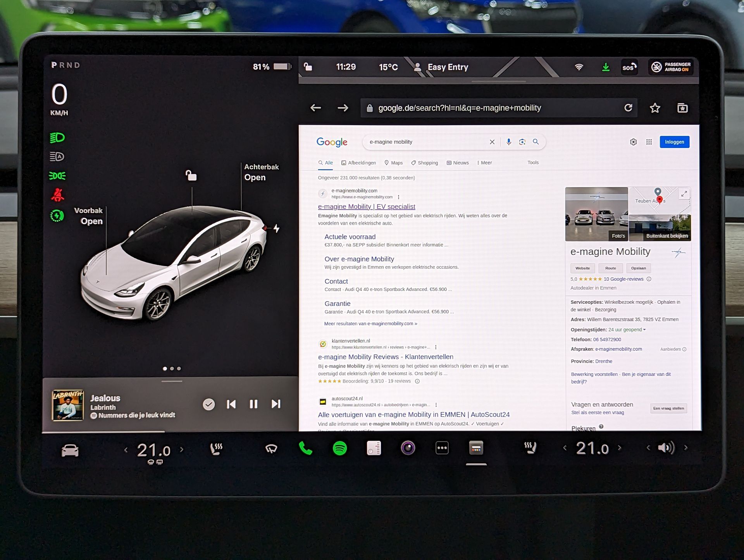Open the e-magine Mobility | EV specialist result
Image resolution: width=744 pixels, height=560 pixels.
click(x=367, y=207)
